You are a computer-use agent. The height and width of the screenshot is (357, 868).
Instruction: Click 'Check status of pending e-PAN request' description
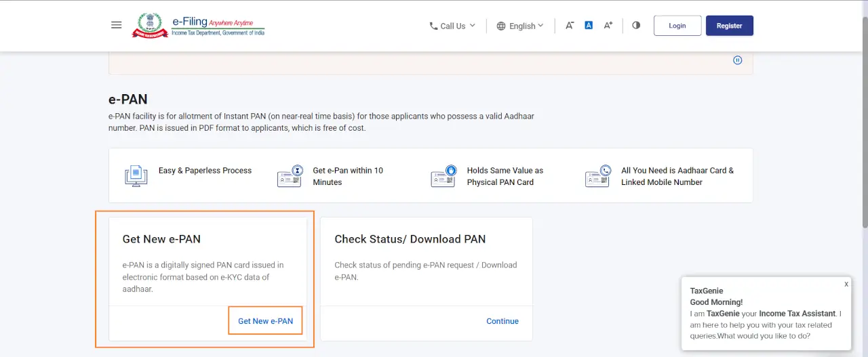click(x=426, y=271)
